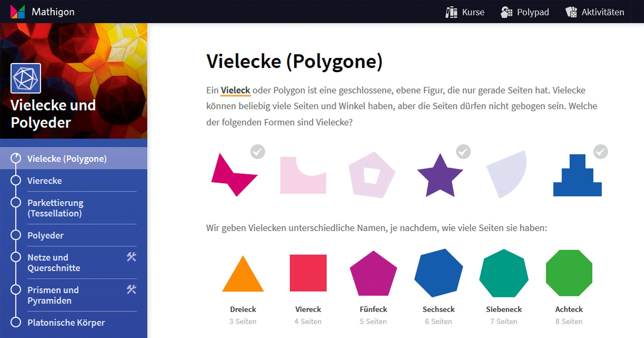Click the tools icon beside Prismen und Pyramiden
Image resolution: width=644 pixels, height=338 pixels.
(131, 289)
